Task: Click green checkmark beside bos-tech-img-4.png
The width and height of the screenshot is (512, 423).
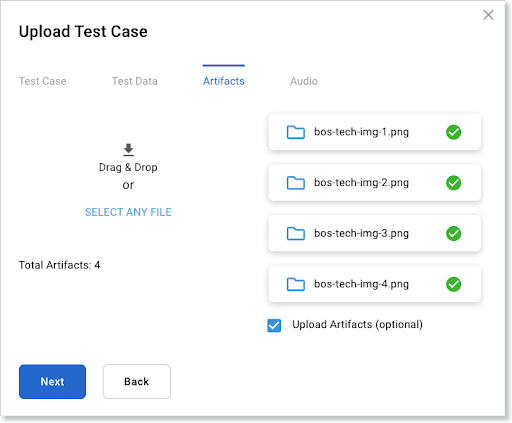Action: pyautogui.click(x=453, y=284)
